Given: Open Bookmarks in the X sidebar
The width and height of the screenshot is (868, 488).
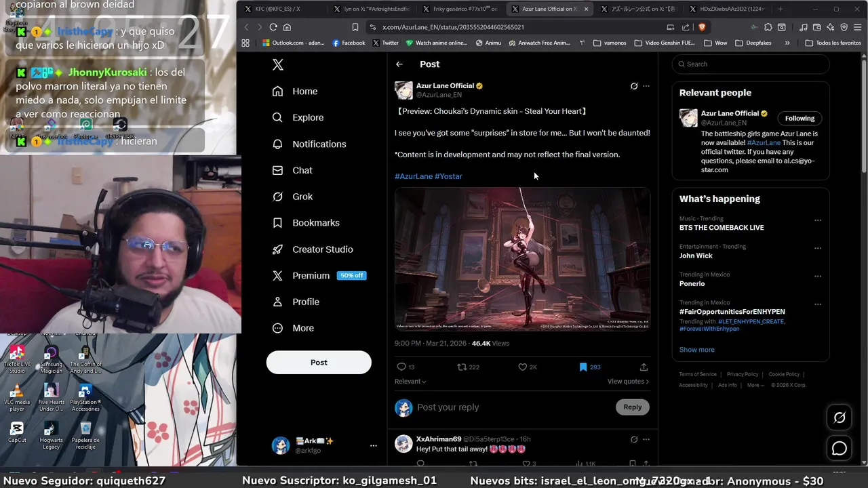Looking at the screenshot, I should (306, 223).
